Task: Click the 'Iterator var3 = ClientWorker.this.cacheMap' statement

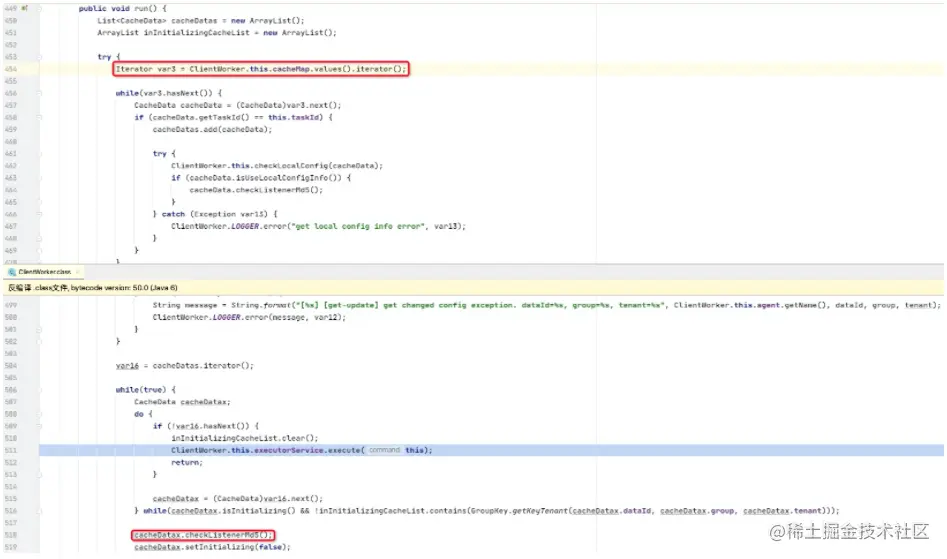Action: pyautogui.click(x=261, y=69)
